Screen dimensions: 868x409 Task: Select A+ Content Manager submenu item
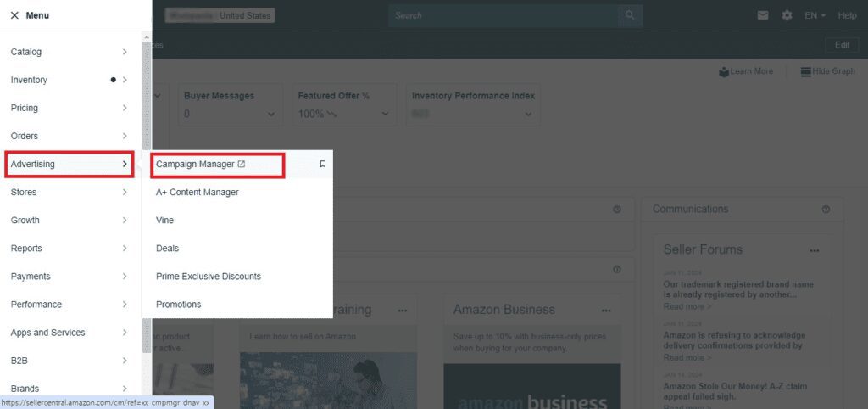click(198, 193)
